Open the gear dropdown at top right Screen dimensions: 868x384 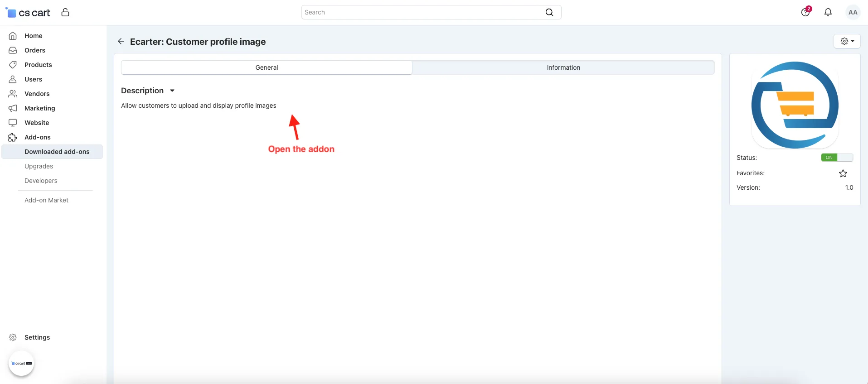847,41
